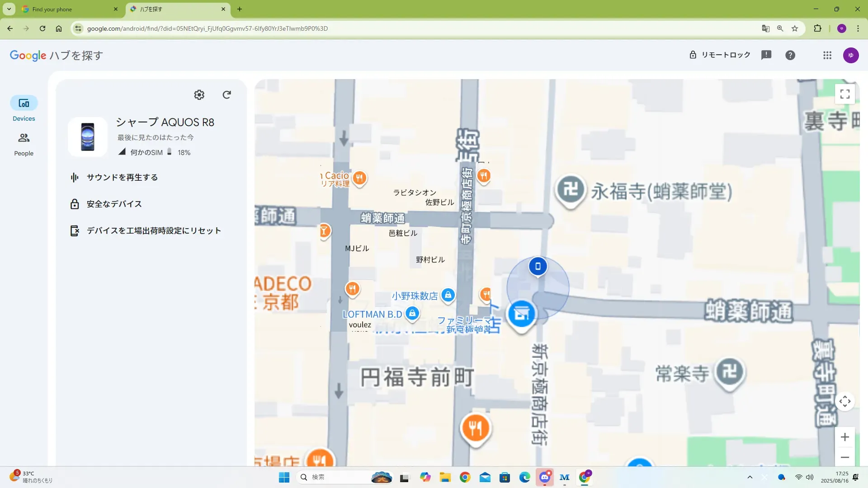Screen dimensions: 868x488
Task: Click the map recenter location icon
Action: coord(844,401)
